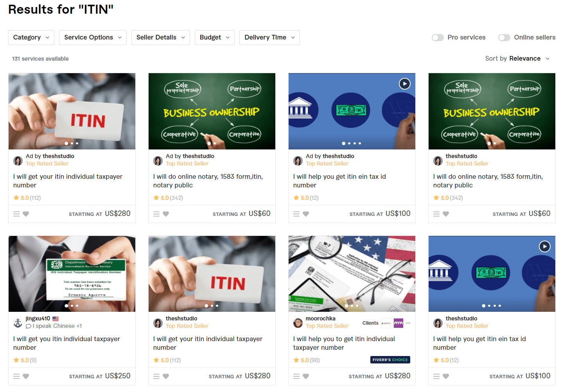Enable the Pro services toggle
The image size is (569, 392).
pos(438,38)
